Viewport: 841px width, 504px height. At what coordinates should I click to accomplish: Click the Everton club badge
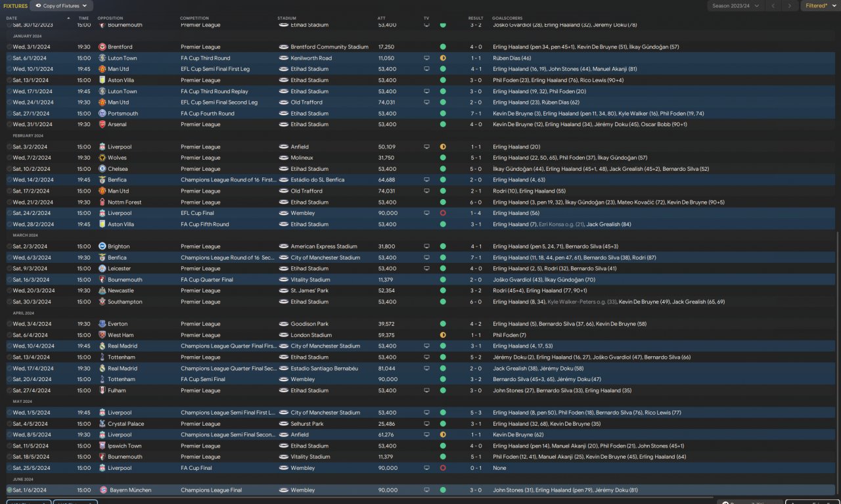(x=102, y=324)
